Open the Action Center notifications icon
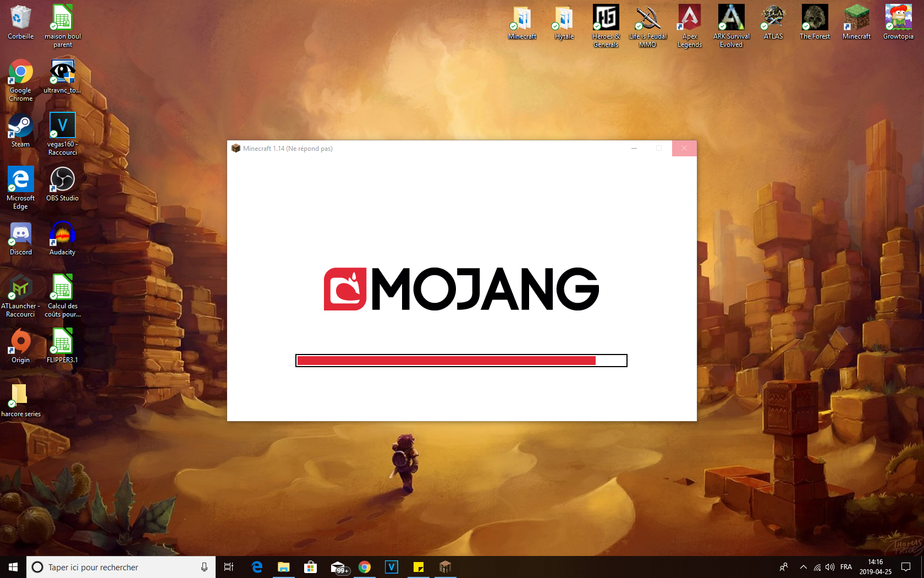Viewport: 924px width, 578px height. (x=906, y=567)
